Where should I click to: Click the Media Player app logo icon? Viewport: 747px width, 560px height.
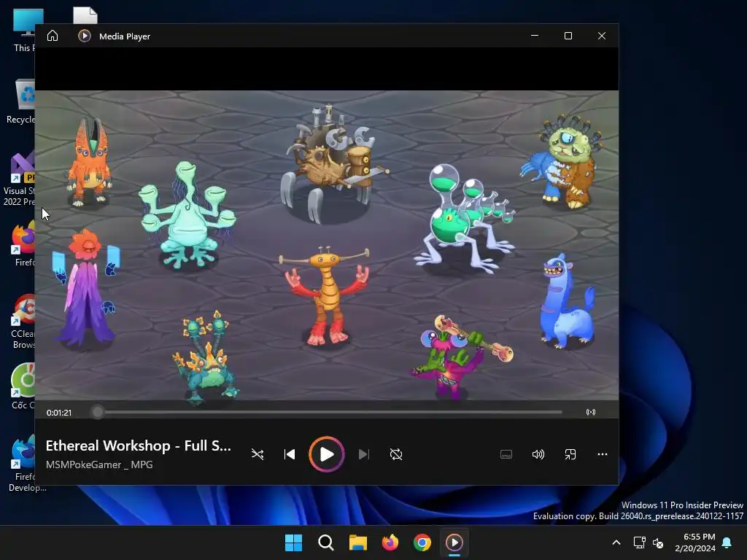pos(85,36)
